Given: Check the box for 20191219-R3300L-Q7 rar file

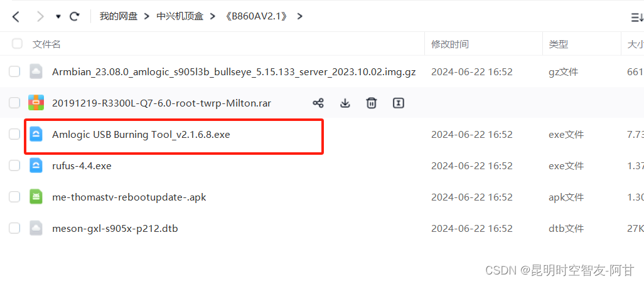Looking at the screenshot, I should click(x=14, y=103).
